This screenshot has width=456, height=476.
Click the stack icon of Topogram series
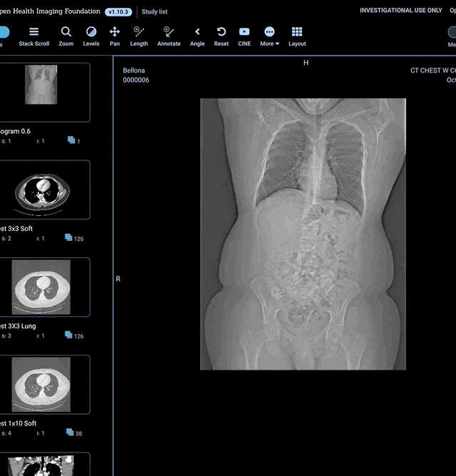[x=71, y=140]
